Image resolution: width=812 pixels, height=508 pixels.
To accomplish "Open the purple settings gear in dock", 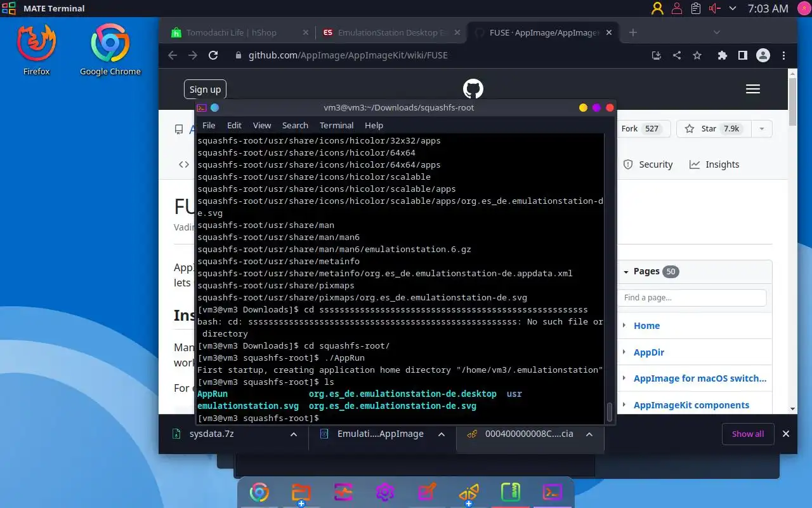I will coord(385,493).
